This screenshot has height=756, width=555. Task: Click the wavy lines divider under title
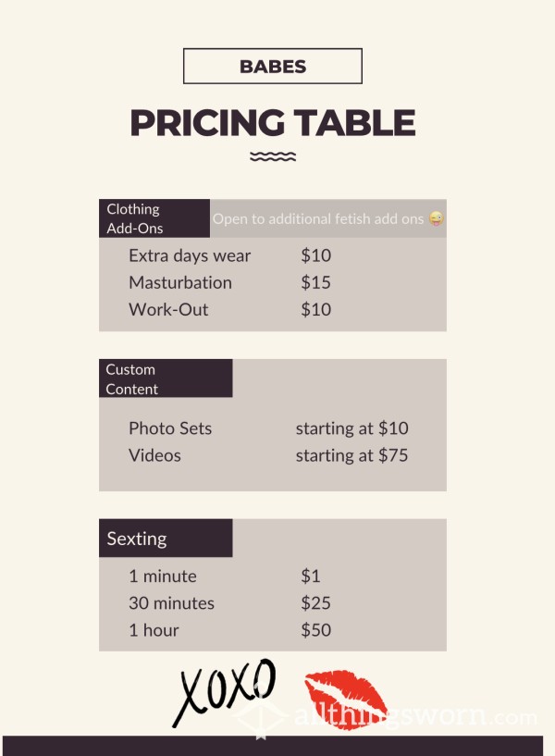pyautogui.click(x=273, y=156)
